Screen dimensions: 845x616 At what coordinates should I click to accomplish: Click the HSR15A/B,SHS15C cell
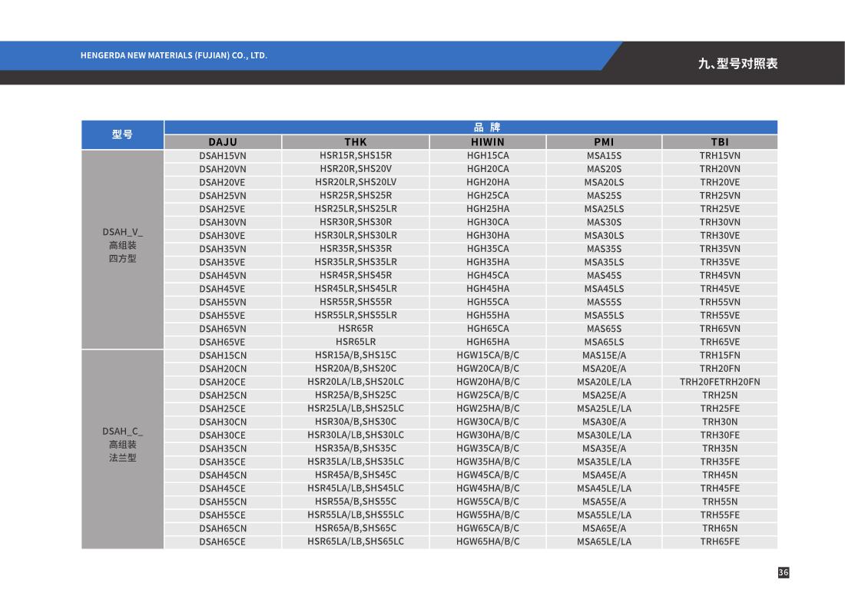pyautogui.click(x=356, y=356)
